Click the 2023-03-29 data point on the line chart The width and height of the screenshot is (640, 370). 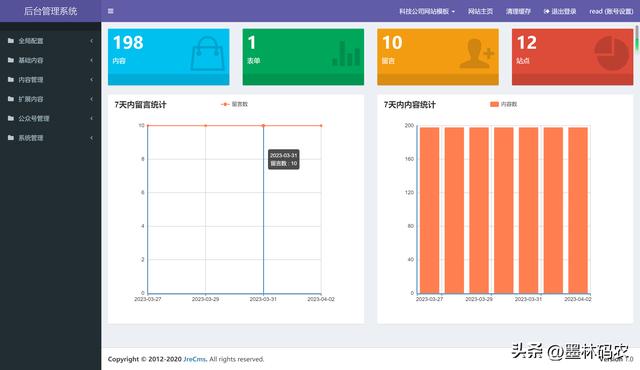pyautogui.click(x=206, y=126)
